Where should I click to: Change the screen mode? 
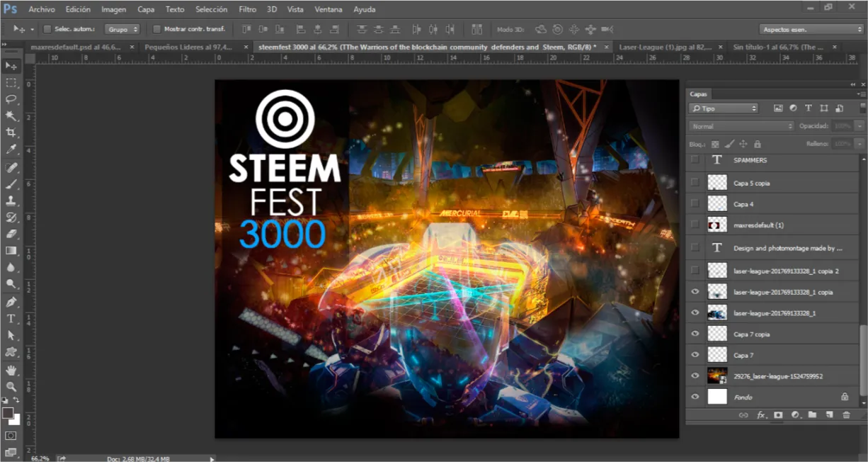click(x=11, y=451)
